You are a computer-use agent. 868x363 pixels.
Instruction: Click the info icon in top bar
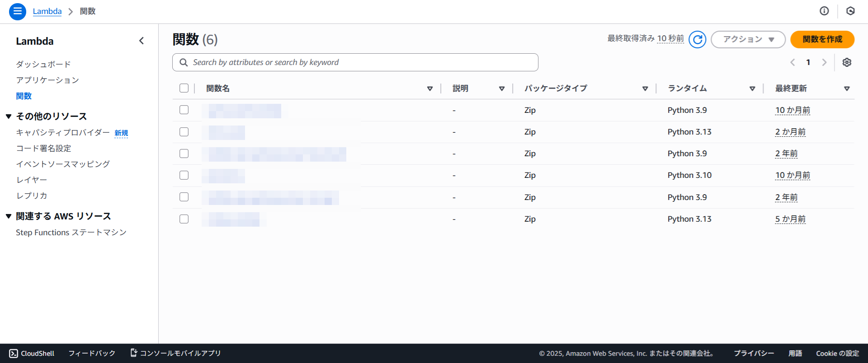pos(824,11)
